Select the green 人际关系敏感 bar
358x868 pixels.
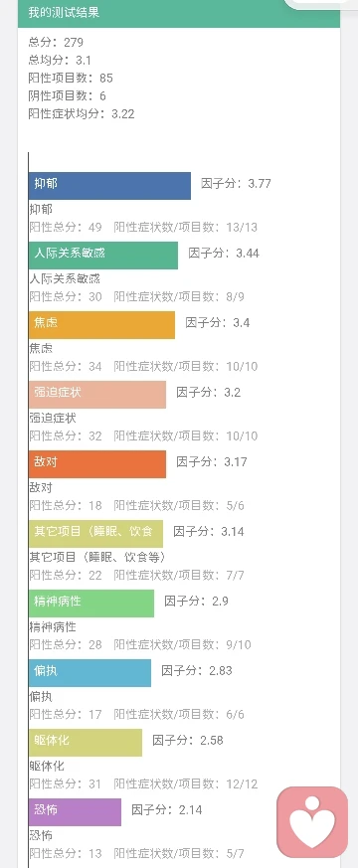[x=103, y=256]
